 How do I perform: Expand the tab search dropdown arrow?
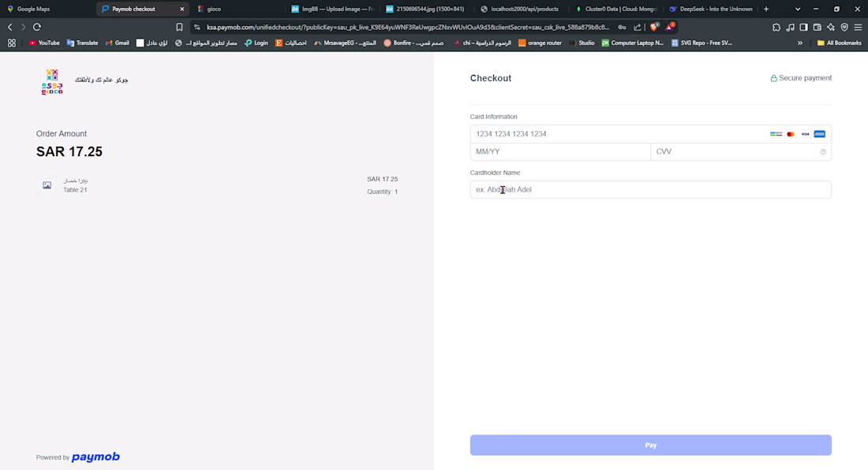(798, 9)
